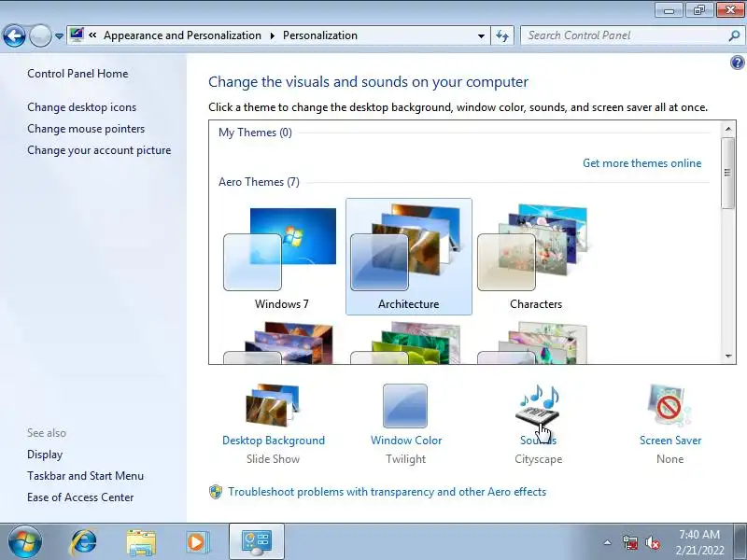747x560 pixels.
Task: Click the Control Panel address bar icon
Action: click(x=77, y=35)
